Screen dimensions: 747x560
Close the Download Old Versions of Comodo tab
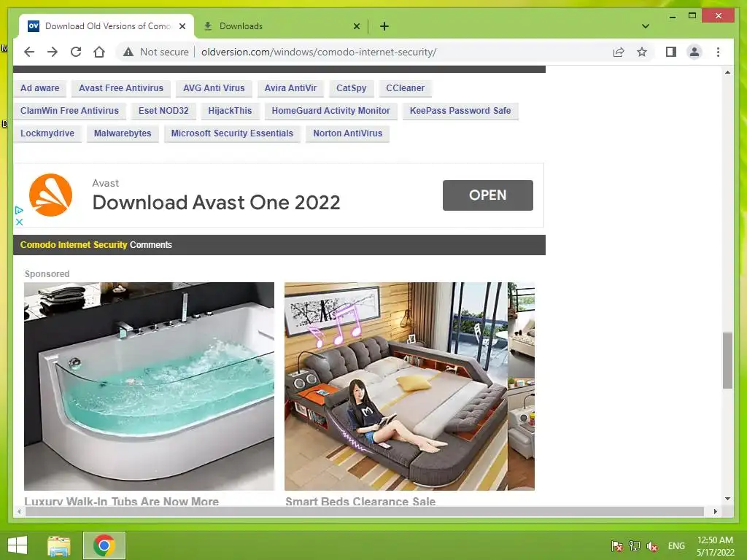[x=182, y=26]
